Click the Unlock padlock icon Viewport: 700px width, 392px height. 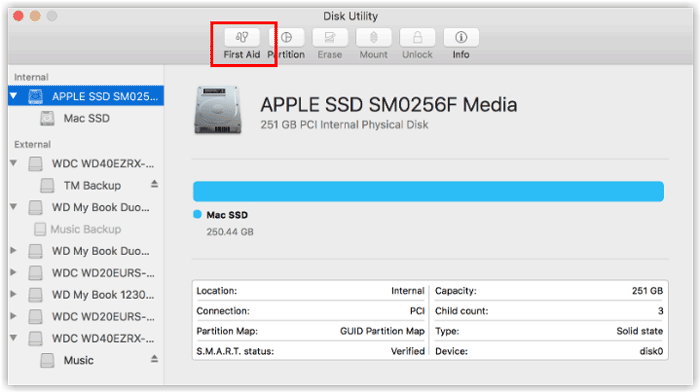point(417,38)
